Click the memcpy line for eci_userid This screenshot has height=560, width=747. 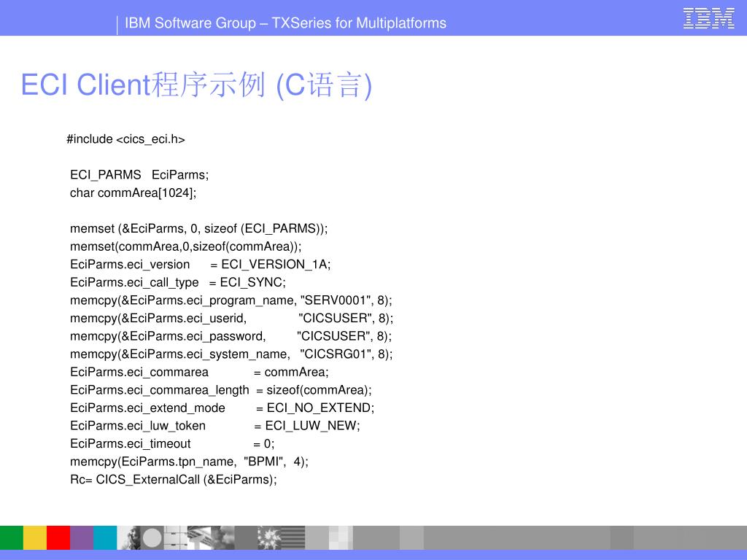232,318
